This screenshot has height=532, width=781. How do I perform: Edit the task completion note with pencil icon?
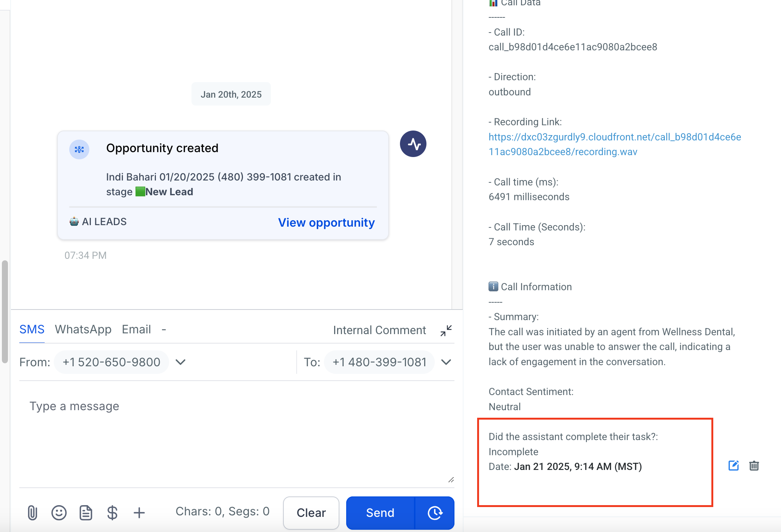(x=733, y=466)
